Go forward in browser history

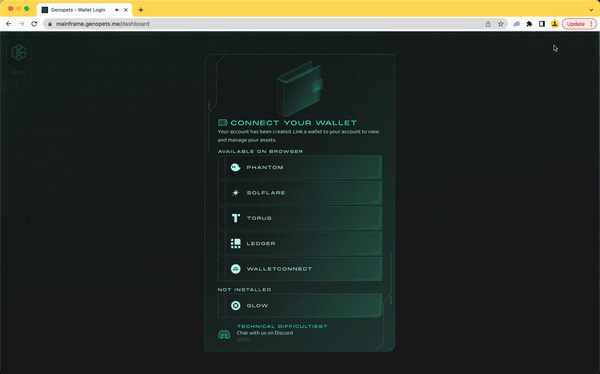tap(21, 24)
